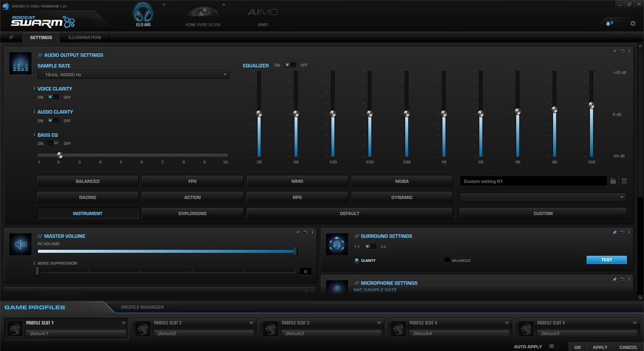Open the custom preset dropdown above Custom button
Screen dimensions: 644x351
543,198
